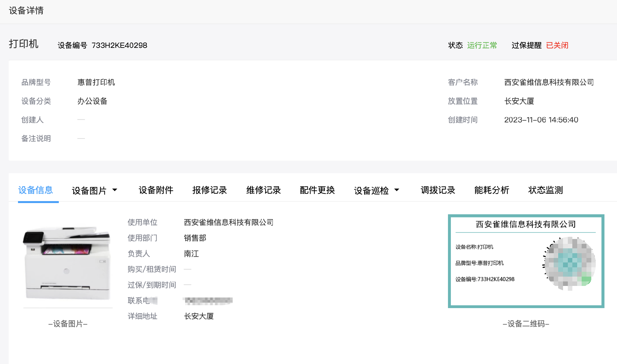Click the 已关闭 warranty reminder status
This screenshot has height=364, width=617.
(557, 45)
